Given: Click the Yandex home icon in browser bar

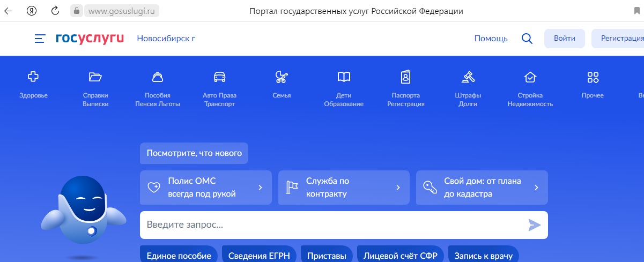Looking at the screenshot, I should click(32, 11).
